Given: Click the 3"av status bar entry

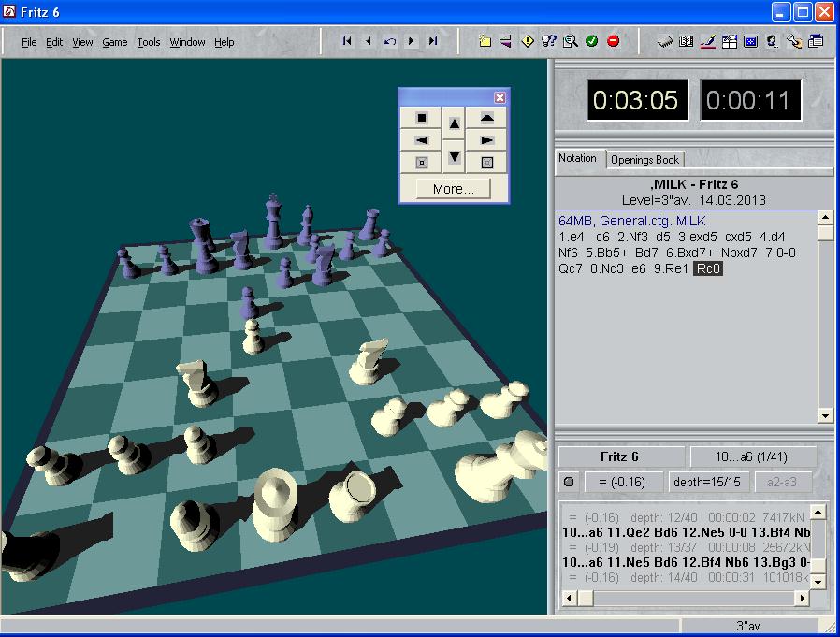Looking at the screenshot, I should click(748, 626).
